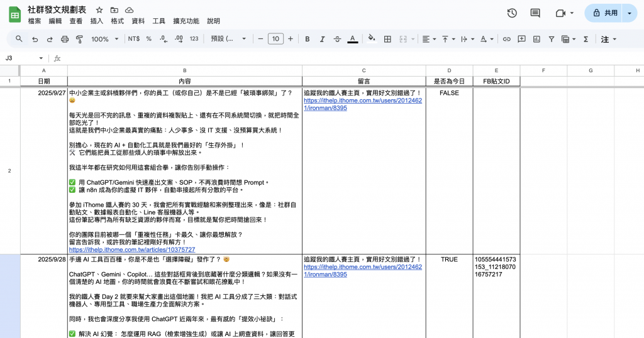Decrease font size with minus
Screen dimensions: 644x338
pos(260,39)
